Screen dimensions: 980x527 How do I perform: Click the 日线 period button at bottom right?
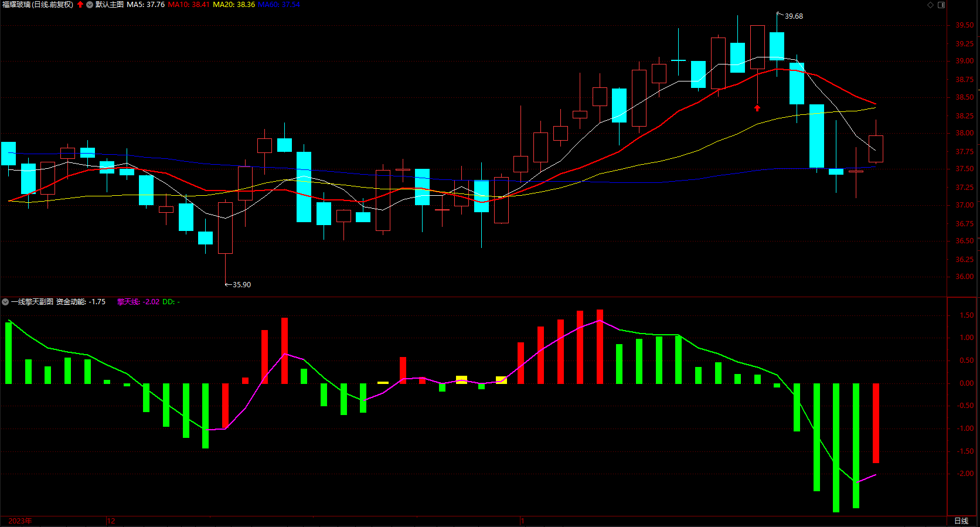pos(961,521)
